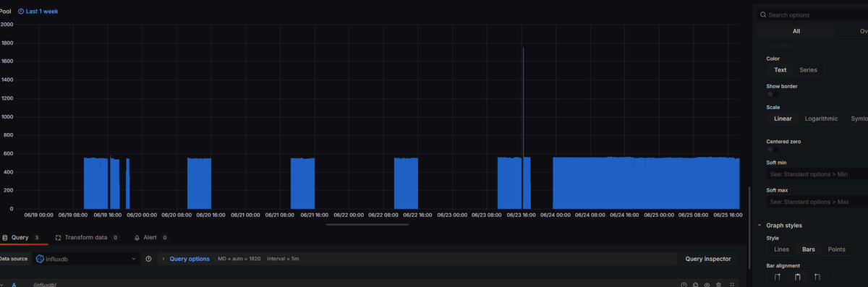Switch to the Transform data tab
The height and width of the screenshot is (287, 868).
86,237
